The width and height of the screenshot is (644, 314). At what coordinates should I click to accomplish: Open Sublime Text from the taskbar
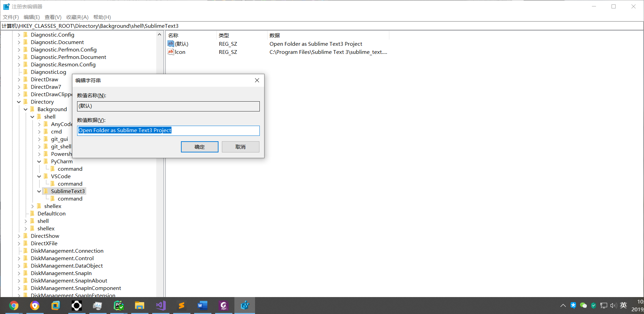coord(182,306)
